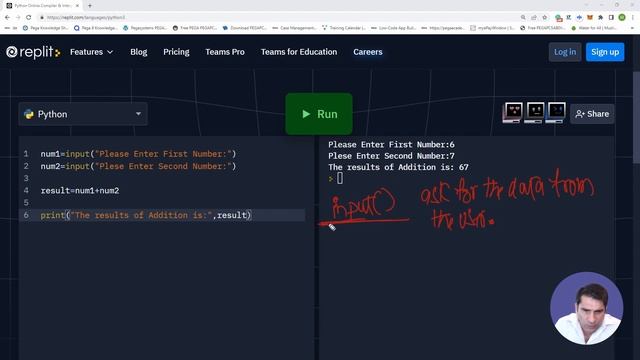The image size is (640, 360).
Task: Go to Teams Pro
Action: click(225, 52)
